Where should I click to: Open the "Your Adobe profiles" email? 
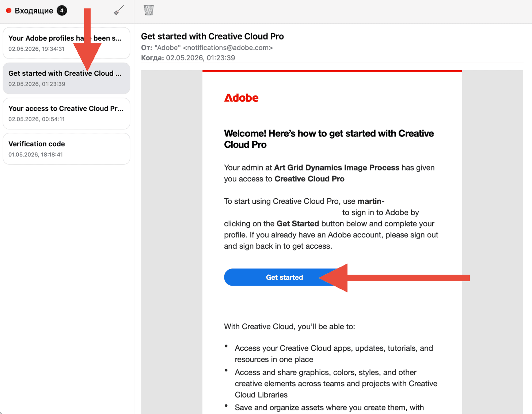[66, 43]
